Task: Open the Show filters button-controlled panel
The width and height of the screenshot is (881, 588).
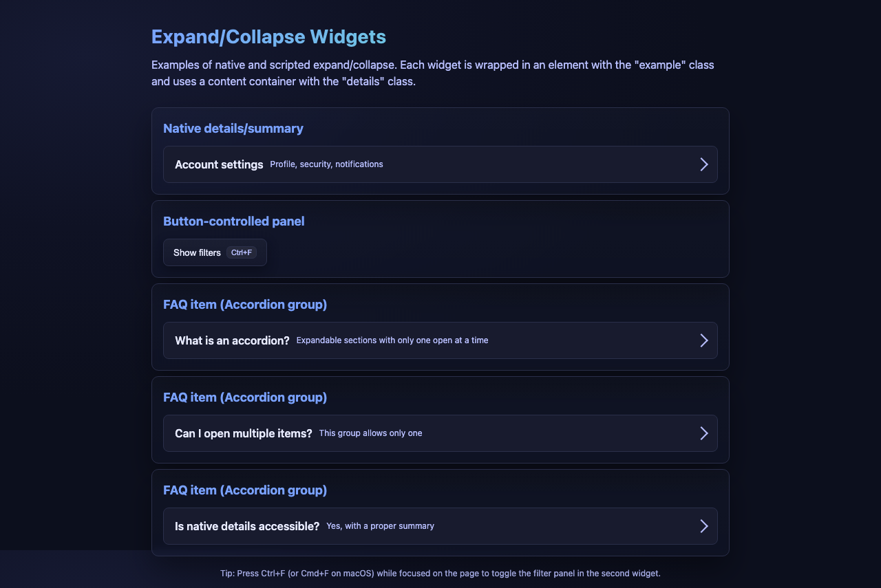Action: (x=198, y=252)
